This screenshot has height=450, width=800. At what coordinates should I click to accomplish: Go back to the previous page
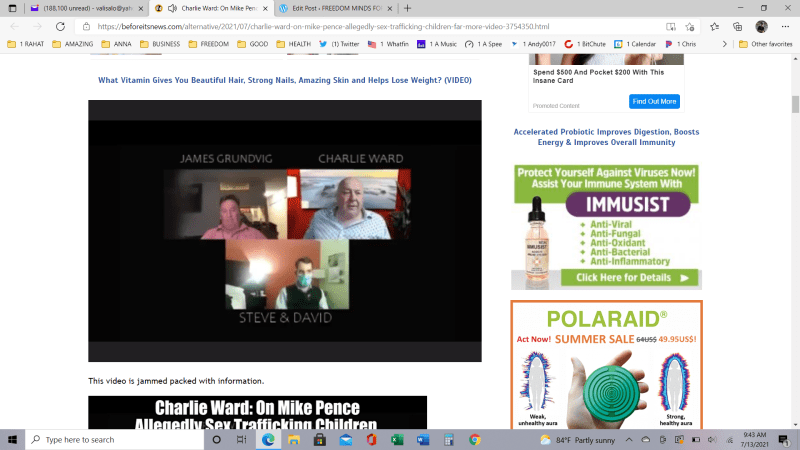[15, 27]
